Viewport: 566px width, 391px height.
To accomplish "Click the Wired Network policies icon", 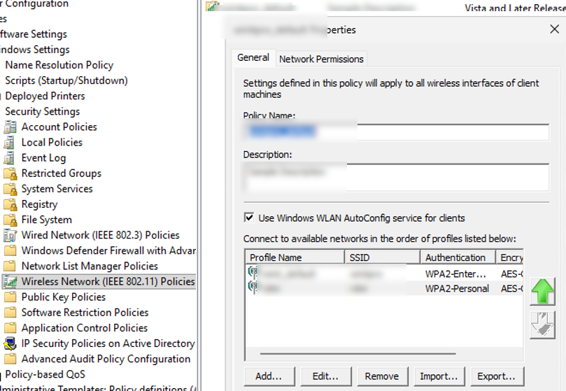I will 10,235.
